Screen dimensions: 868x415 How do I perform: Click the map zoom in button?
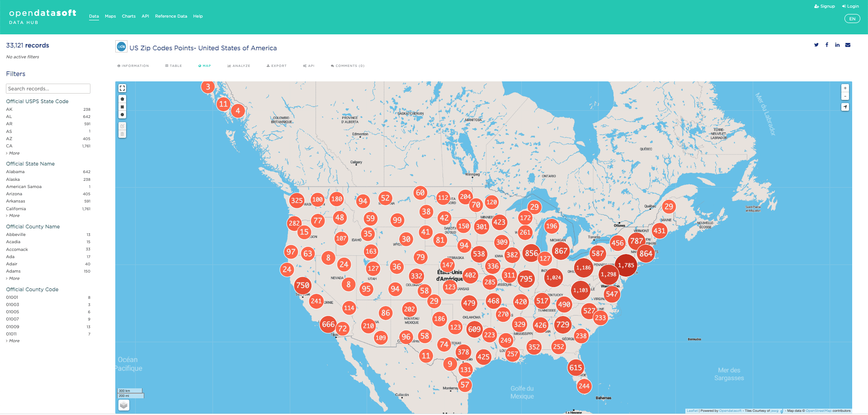pyautogui.click(x=845, y=88)
